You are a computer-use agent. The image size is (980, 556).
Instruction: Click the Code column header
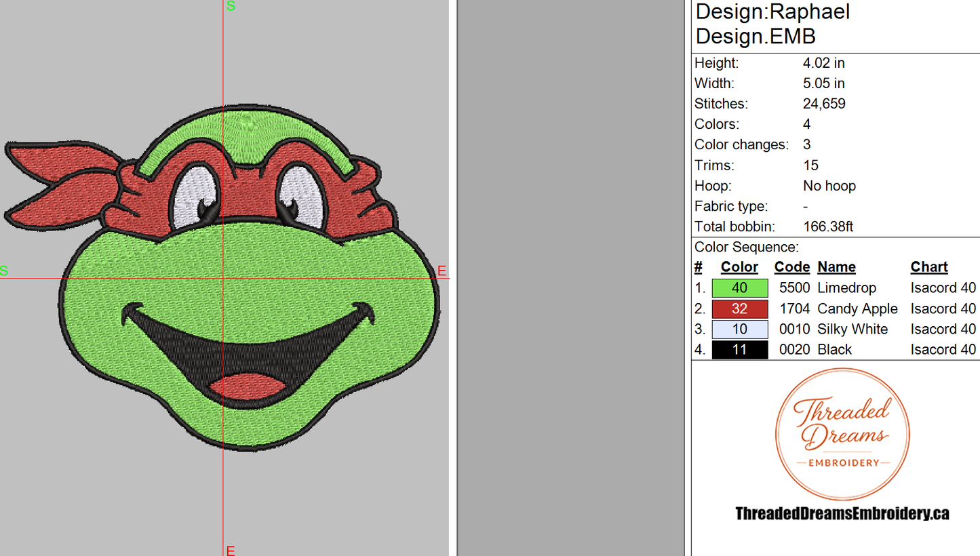pyautogui.click(x=792, y=267)
